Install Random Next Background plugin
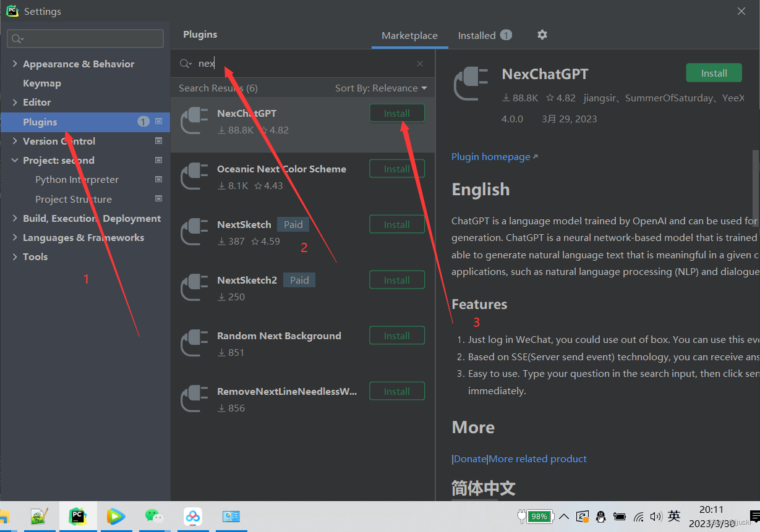The image size is (760, 532). (x=397, y=336)
